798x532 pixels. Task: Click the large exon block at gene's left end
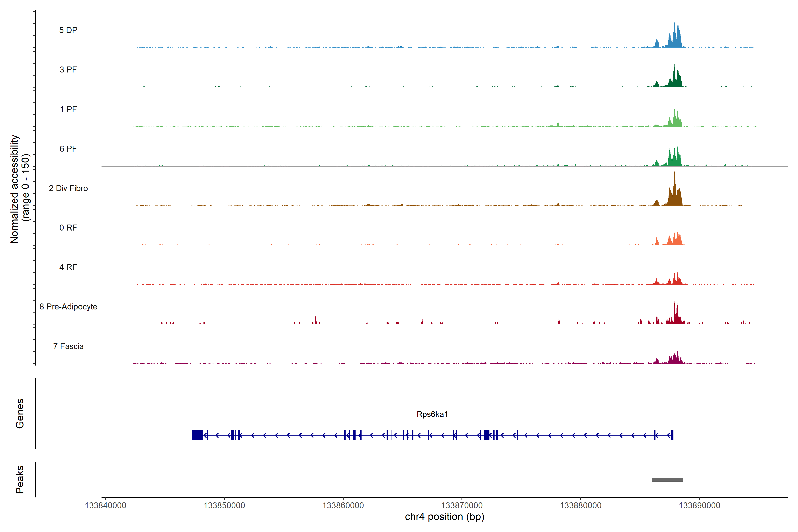coord(197,435)
